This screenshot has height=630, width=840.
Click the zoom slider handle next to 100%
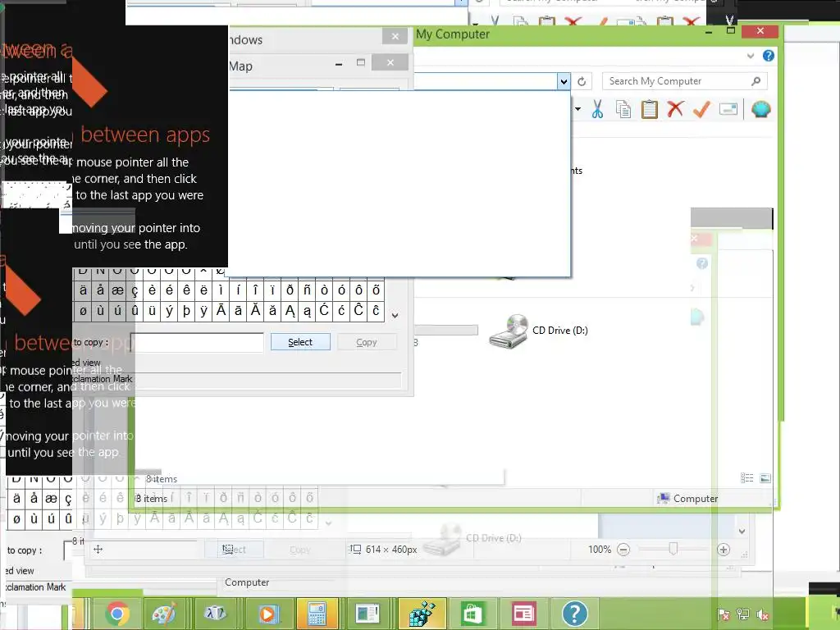[x=673, y=549]
